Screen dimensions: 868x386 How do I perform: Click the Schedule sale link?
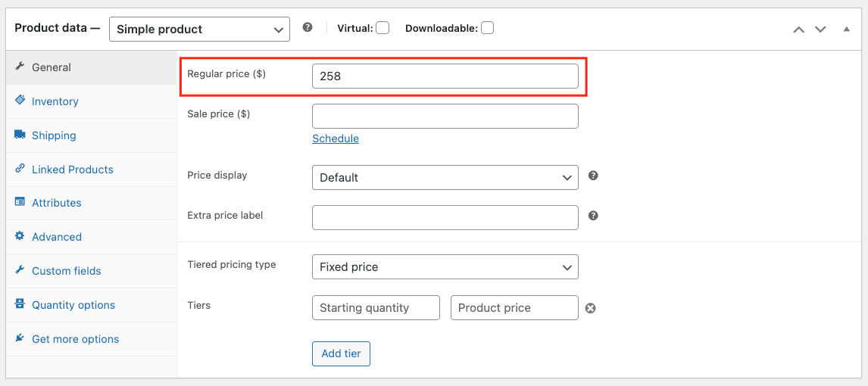[x=336, y=139]
